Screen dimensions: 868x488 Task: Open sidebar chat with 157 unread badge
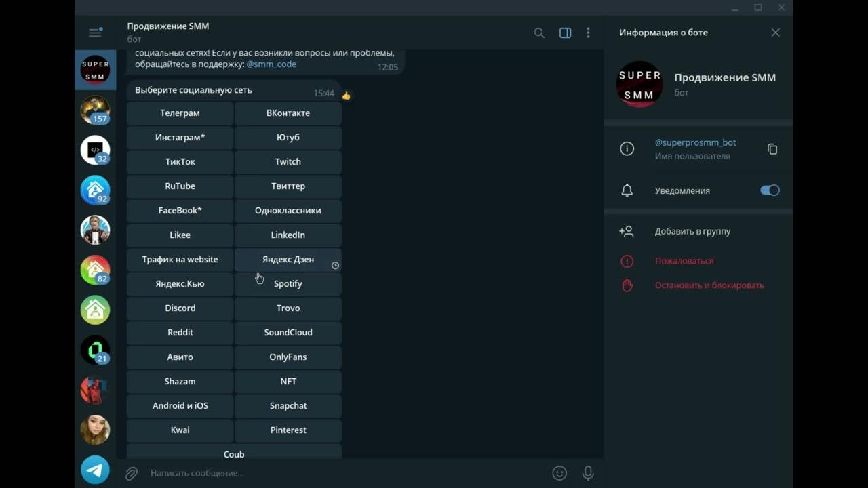95,110
